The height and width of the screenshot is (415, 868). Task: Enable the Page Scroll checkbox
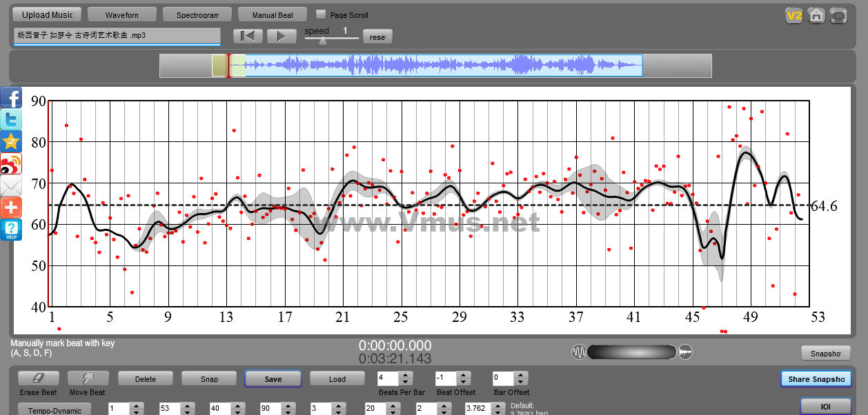pyautogui.click(x=320, y=14)
